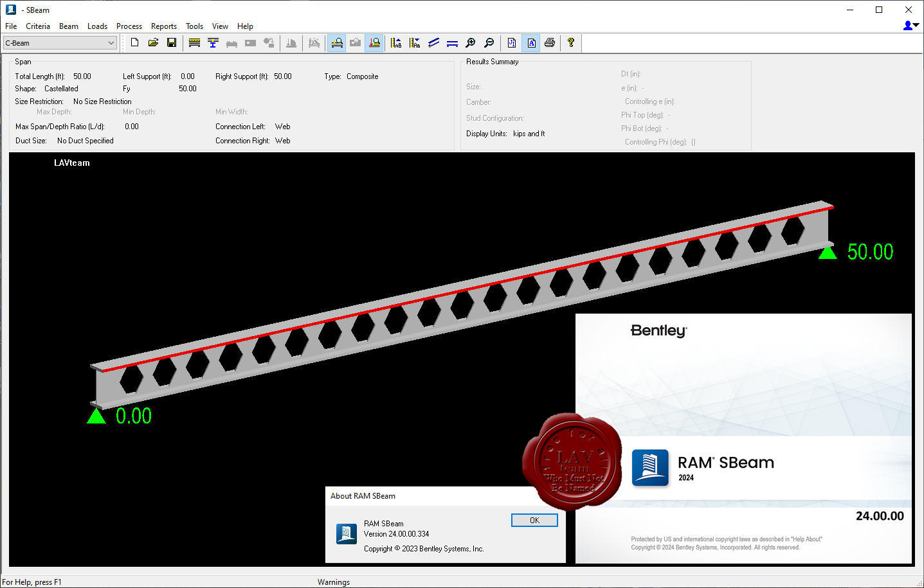Image resolution: width=924 pixels, height=588 pixels.
Task: Open the View menu
Action: click(x=220, y=26)
